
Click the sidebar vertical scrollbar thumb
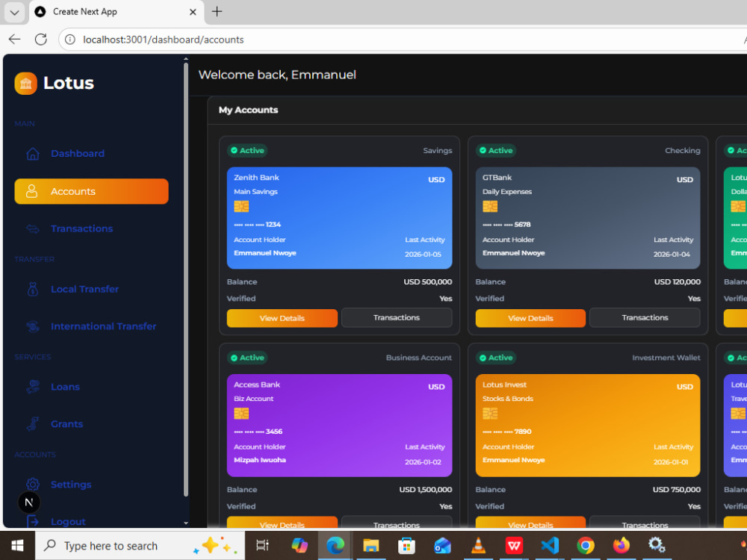[186, 279]
